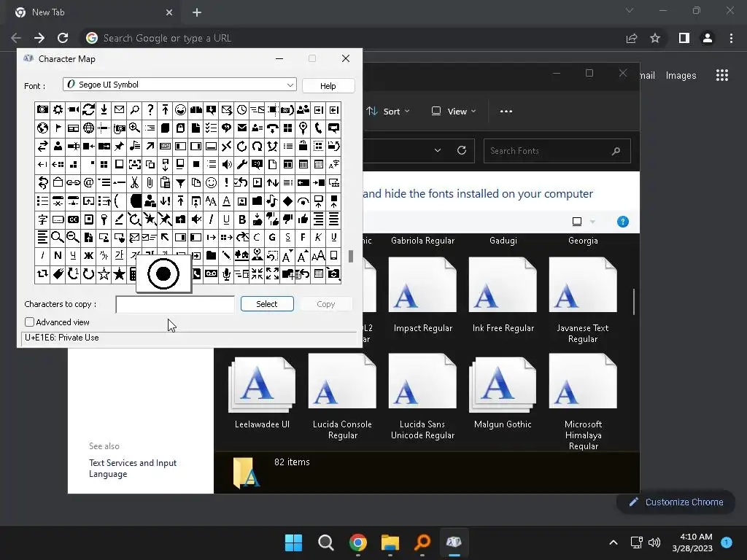
Task: Pick the clock glyph in the top row
Action: (x=241, y=110)
